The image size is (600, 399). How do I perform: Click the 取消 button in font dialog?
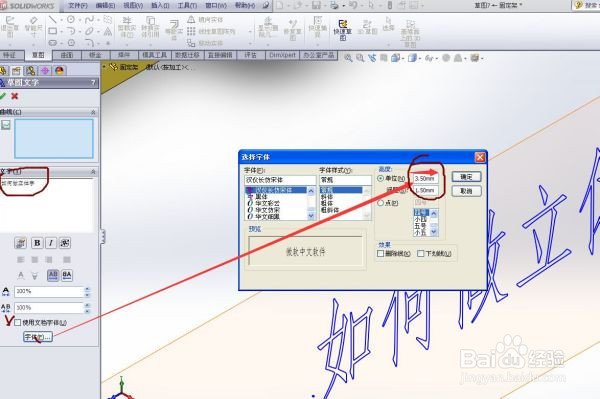click(x=466, y=191)
